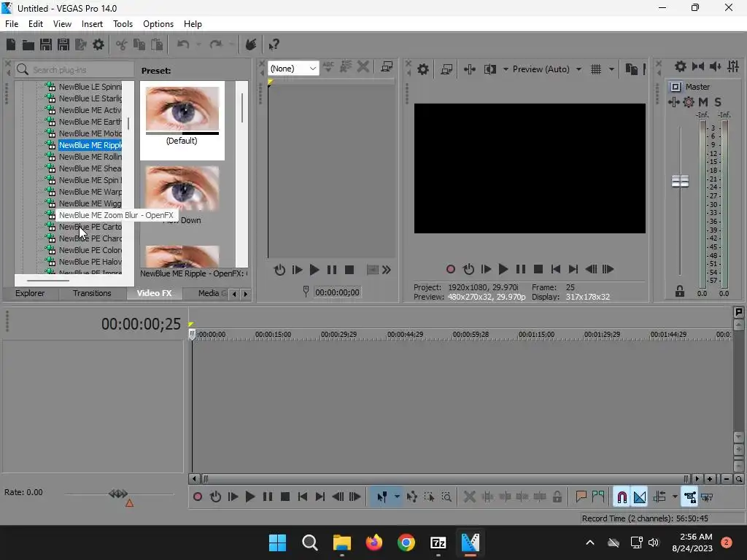Open Master Bus audio properties gear
747x560 pixels.
681,66
